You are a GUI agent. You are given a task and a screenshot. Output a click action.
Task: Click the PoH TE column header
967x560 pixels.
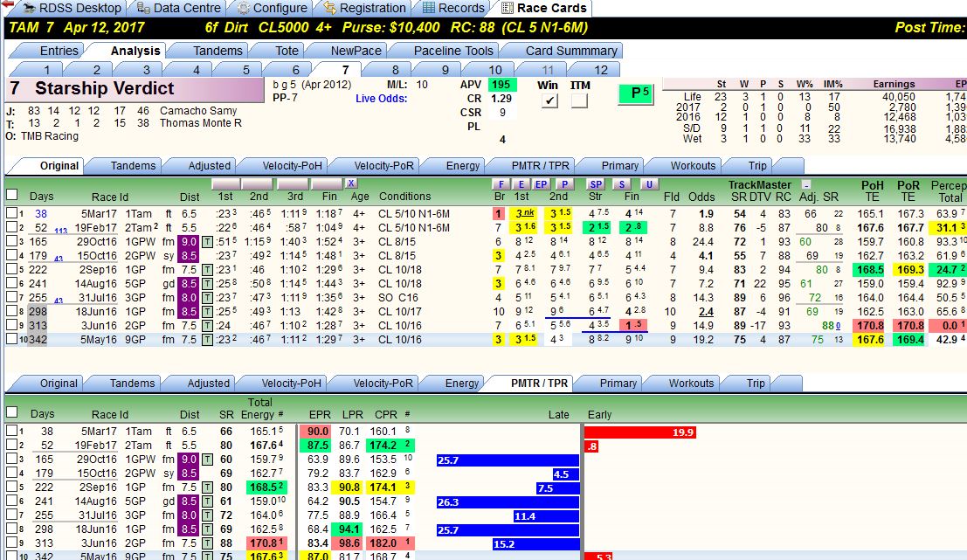pos(872,190)
